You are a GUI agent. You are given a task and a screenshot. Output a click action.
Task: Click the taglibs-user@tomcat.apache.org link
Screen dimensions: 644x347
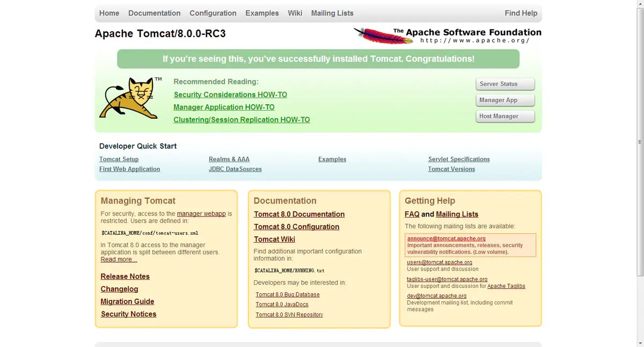click(x=447, y=279)
